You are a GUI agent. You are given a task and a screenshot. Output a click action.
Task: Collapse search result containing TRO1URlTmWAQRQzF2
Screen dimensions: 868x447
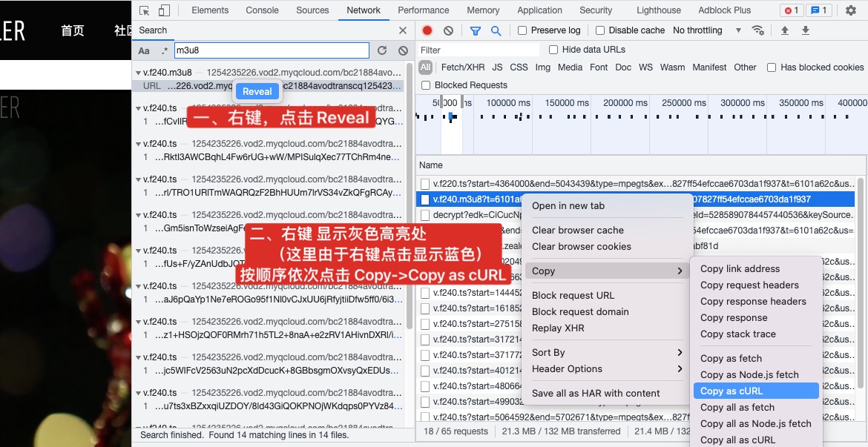(138, 179)
